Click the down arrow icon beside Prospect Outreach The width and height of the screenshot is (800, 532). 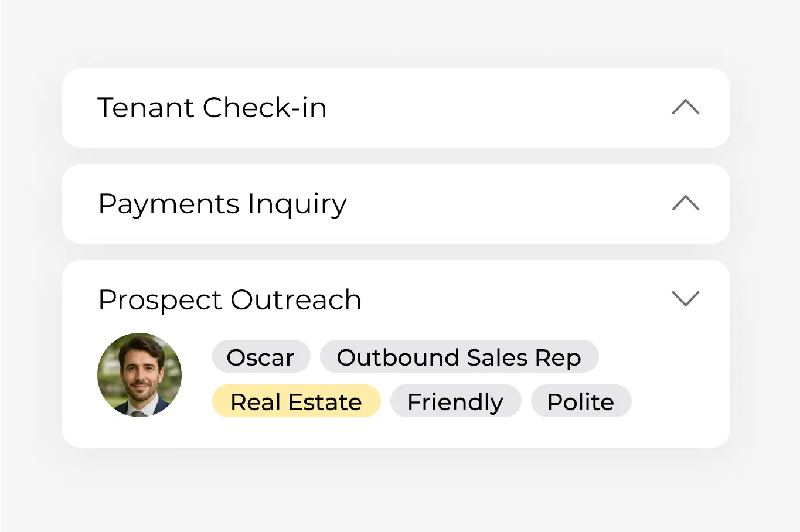(685, 299)
